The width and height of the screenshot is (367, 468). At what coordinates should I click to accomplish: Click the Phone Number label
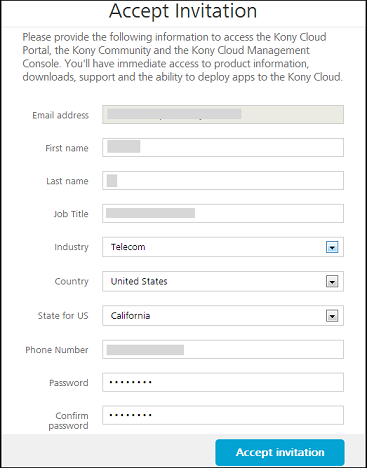click(57, 350)
